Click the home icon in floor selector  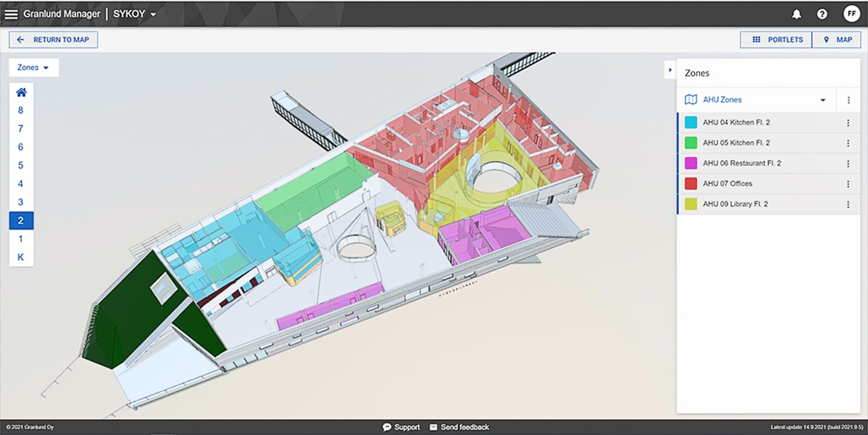click(21, 92)
